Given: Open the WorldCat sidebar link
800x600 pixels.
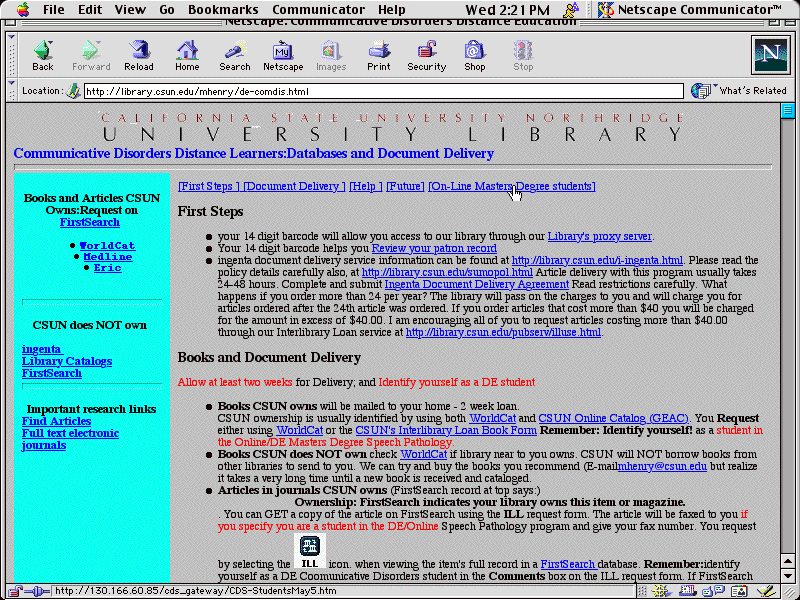Looking at the screenshot, I should 107,245.
